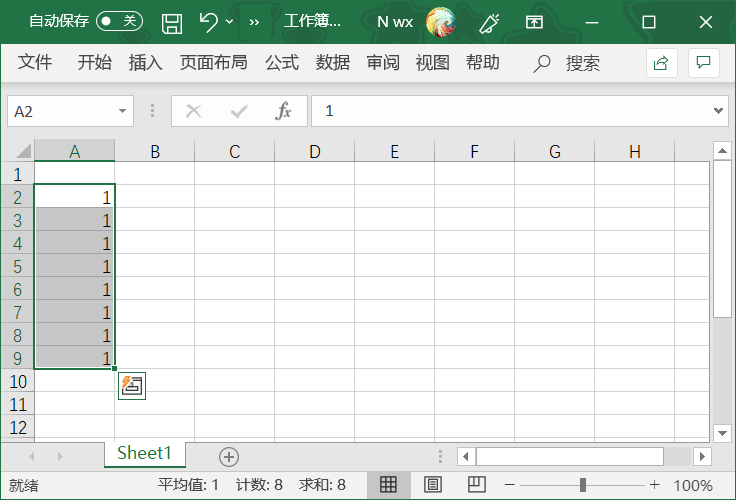Click the previous sheet navigation arrow
Image resolution: width=736 pixels, height=500 pixels.
[32, 456]
